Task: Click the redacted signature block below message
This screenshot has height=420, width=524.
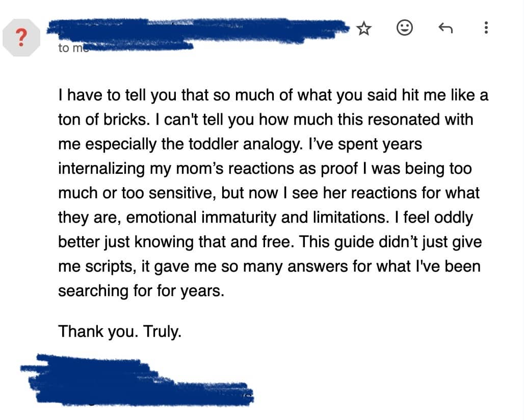Action: pos(137,381)
